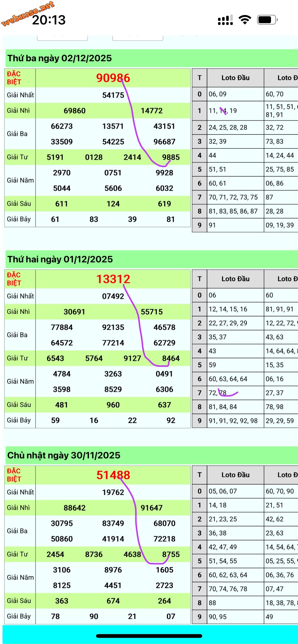Select special prize number 51488

113,475
